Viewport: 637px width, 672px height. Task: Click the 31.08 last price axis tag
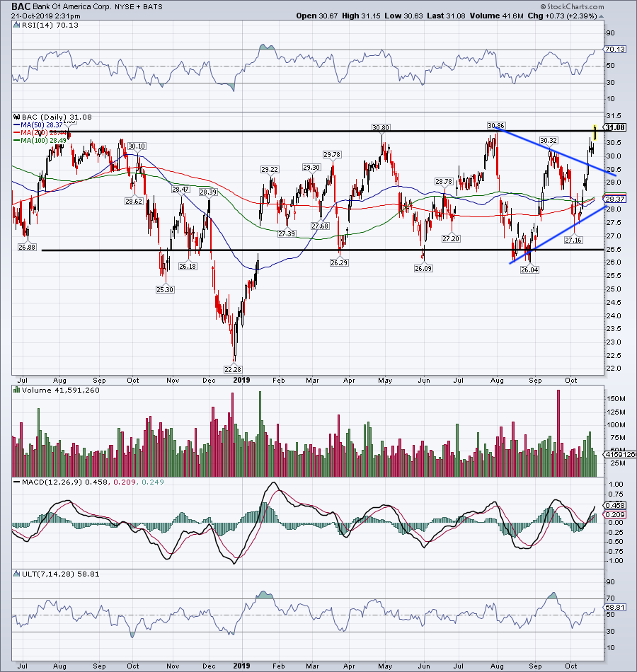tap(615, 128)
